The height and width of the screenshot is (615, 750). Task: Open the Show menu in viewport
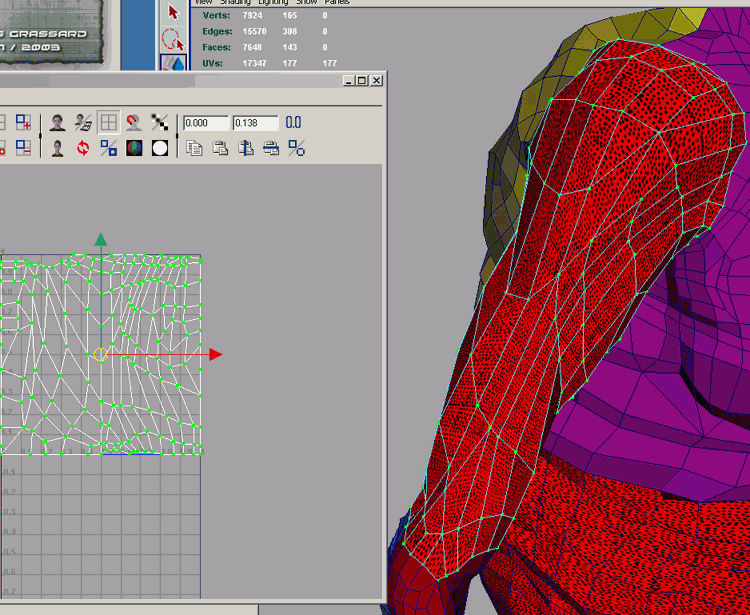point(306,3)
